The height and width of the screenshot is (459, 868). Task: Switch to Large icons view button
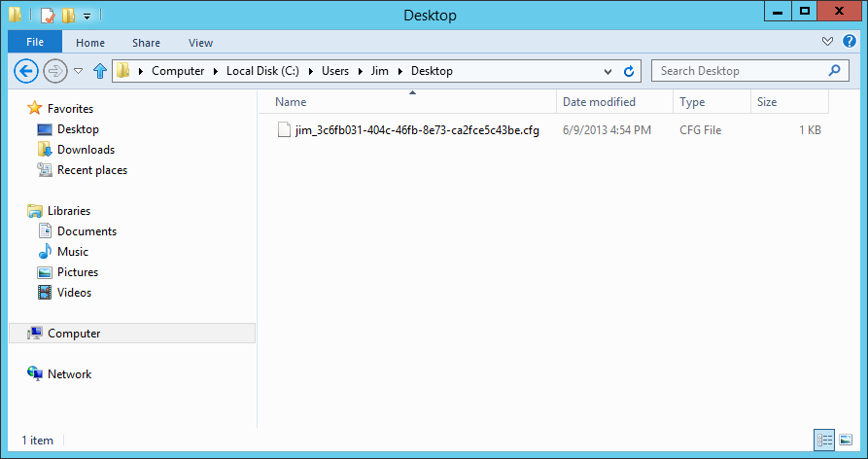(846, 441)
